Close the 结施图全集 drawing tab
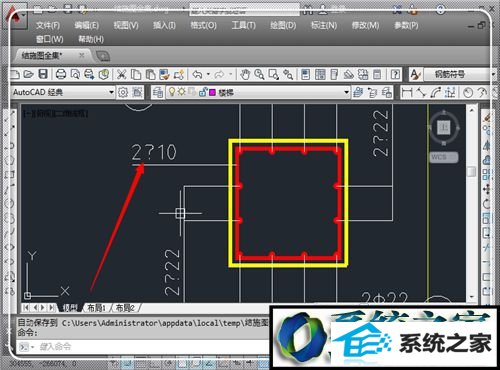This screenshot has width=500, height=370. click(82, 55)
